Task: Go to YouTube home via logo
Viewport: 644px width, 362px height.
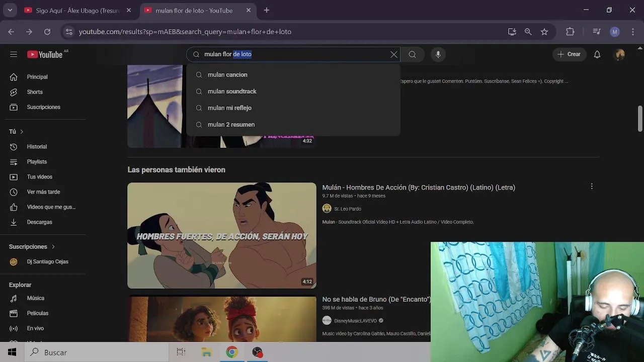Action: (45, 54)
